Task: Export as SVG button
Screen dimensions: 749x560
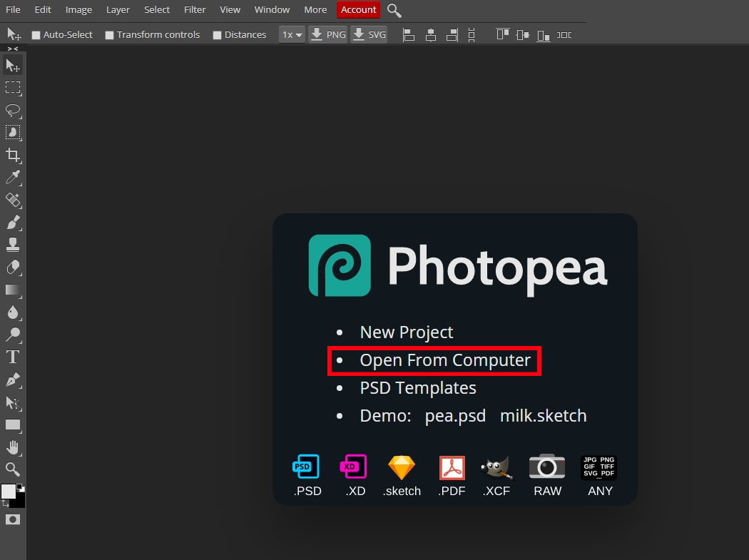Action: (x=370, y=34)
